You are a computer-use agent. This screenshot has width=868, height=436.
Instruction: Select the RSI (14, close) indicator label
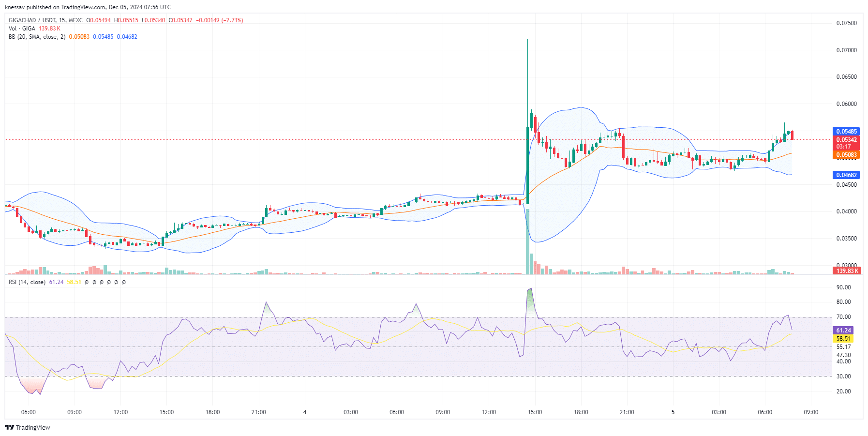pos(27,282)
